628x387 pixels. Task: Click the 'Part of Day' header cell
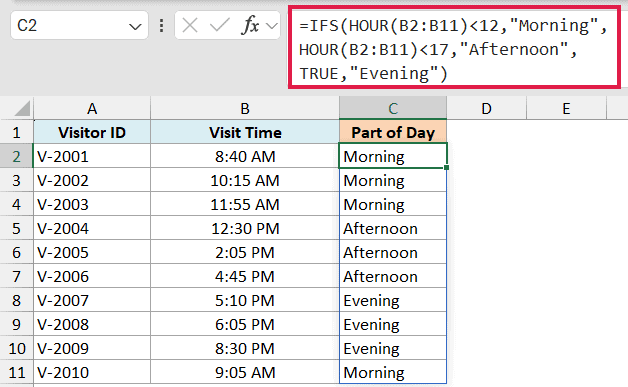click(x=393, y=132)
